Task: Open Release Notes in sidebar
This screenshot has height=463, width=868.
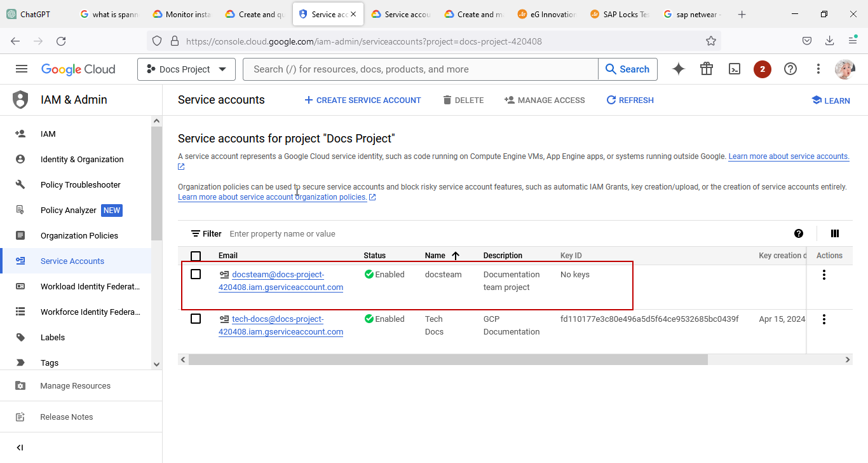Action: click(81, 417)
